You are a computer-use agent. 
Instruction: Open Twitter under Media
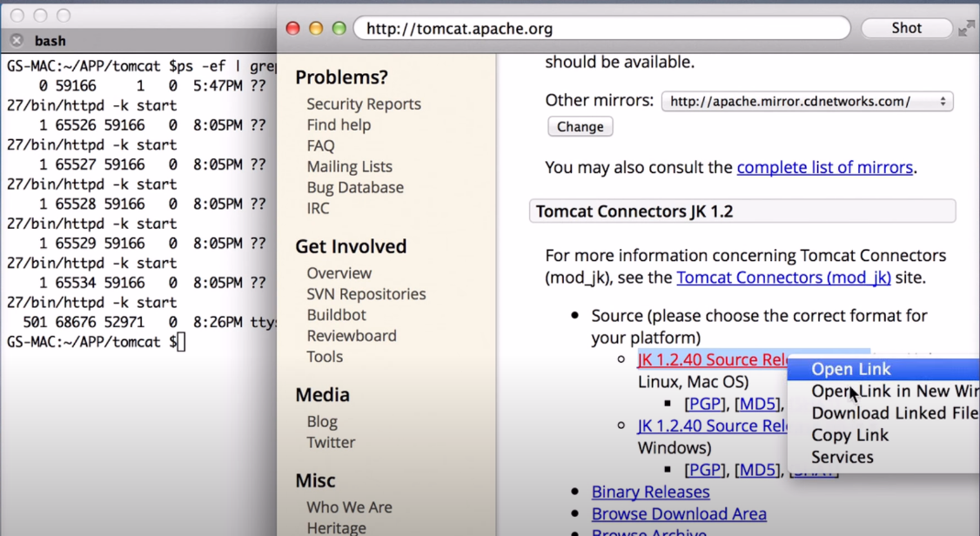(331, 442)
